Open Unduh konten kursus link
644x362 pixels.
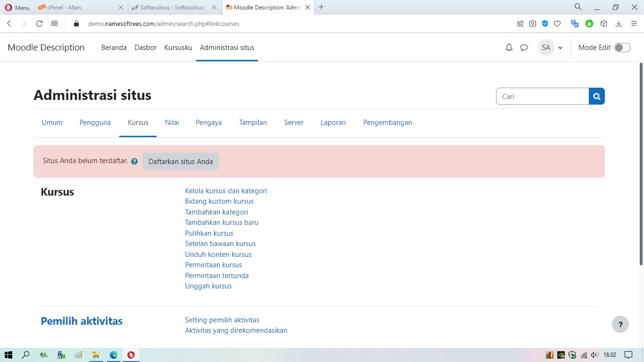218,255
